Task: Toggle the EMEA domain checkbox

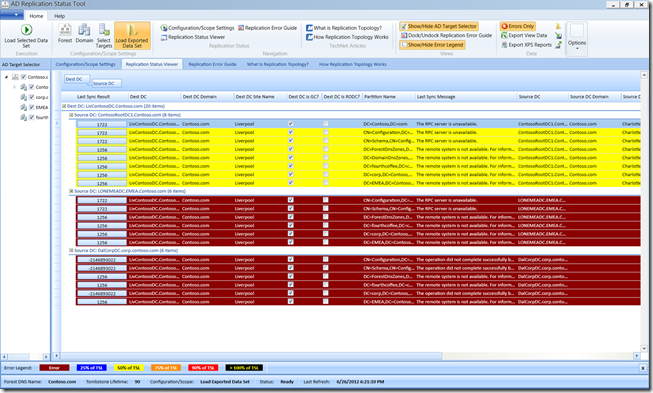Action: (32, 107)
